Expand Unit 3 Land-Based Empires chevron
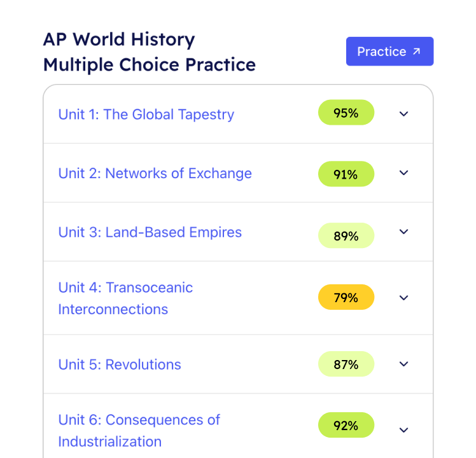Screen dimensions: 476x458 coord(403,232)
